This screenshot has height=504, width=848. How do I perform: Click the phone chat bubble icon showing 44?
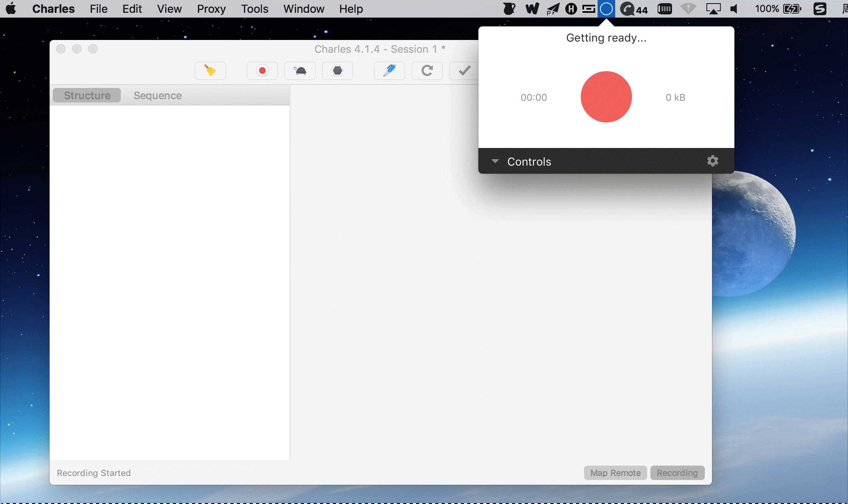tap(634, 9)
